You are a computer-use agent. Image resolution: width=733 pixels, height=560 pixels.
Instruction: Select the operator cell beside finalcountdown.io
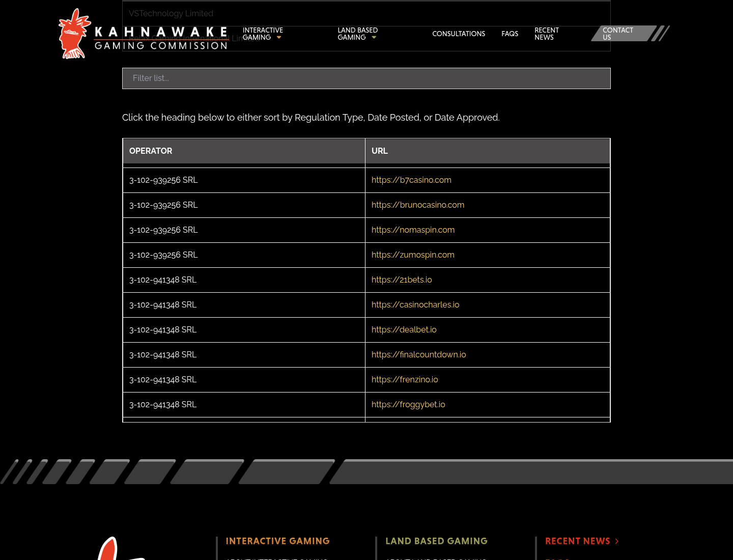[x=244, y=355]
